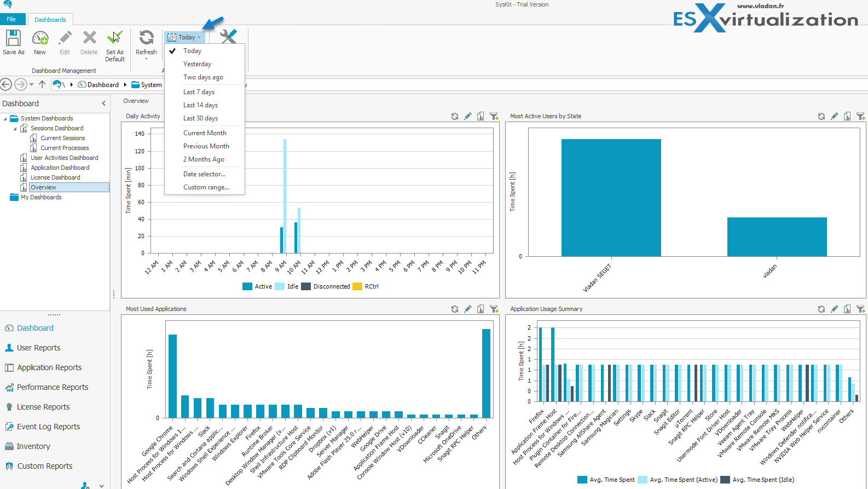This screenshot has width=868, height=489.
Task: Select the checked Today menu option
Action: pos(204,51)
